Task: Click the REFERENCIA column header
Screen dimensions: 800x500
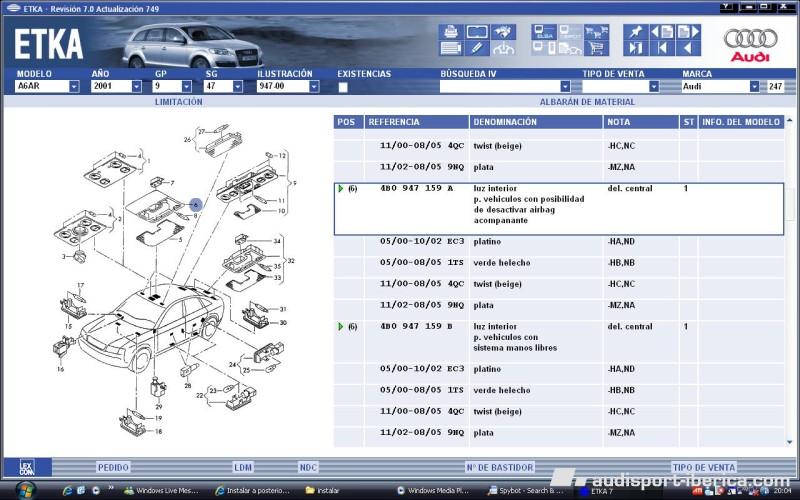Action: tap(417, 122)
